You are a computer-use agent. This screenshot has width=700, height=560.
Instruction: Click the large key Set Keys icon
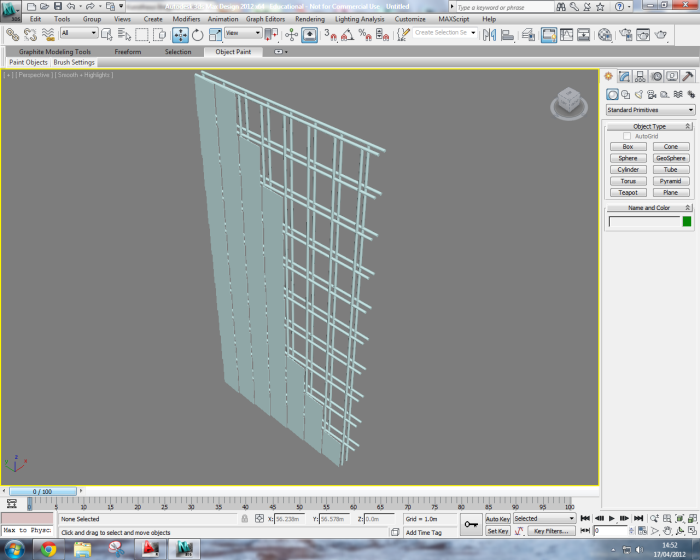(471, 524)
